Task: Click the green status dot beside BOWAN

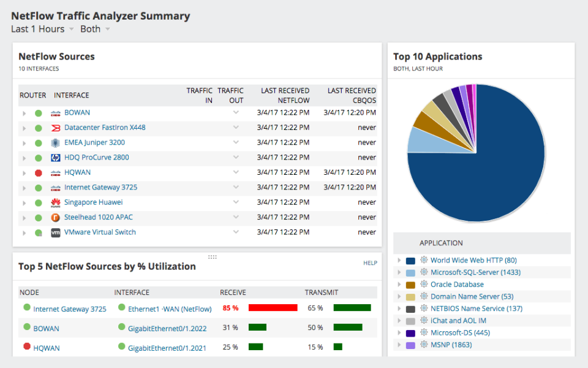Action: click(x=38, y=112)
